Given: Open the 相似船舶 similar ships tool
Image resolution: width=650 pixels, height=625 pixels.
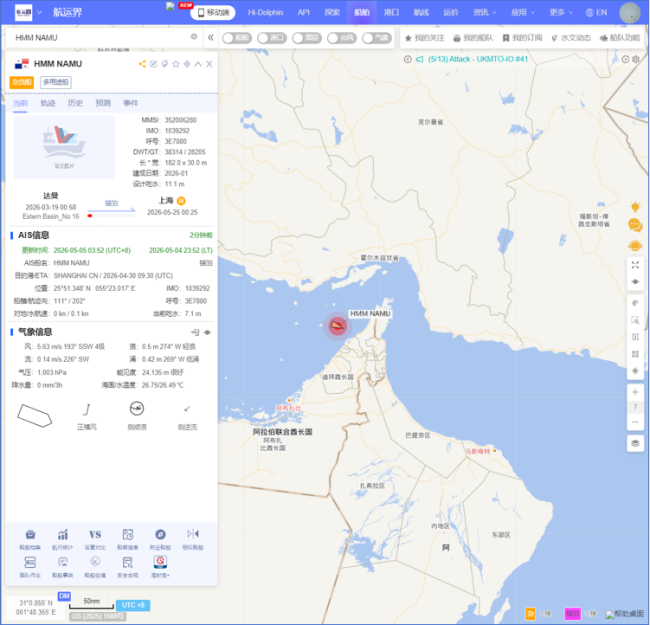Looking at the screenshot, I should (193, 539).
